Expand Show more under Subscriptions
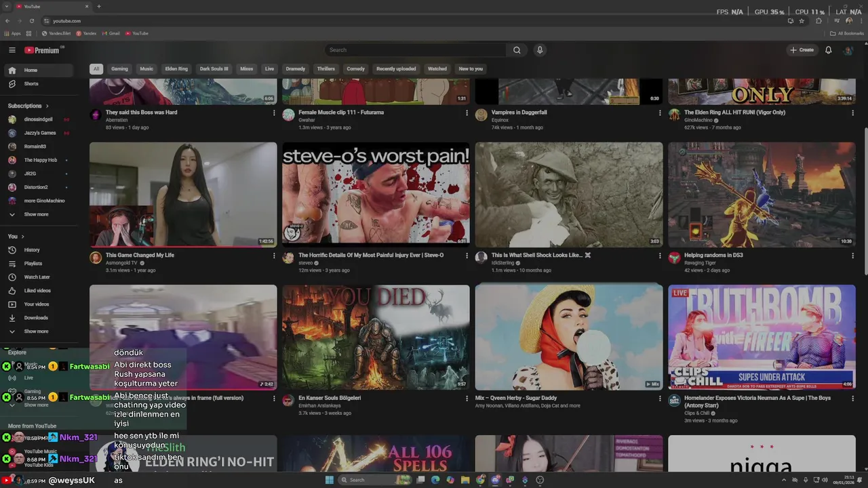Image resolution: width=868 pixels, height=488 pixels. (36, 215)
